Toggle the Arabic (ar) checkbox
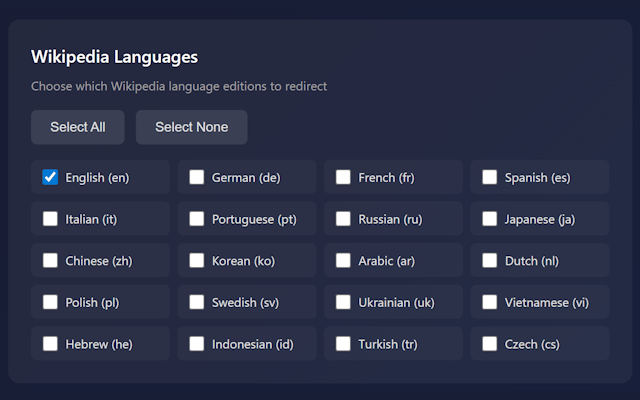The height and width of the screenshot is (400, 640). tap(343, 261)
